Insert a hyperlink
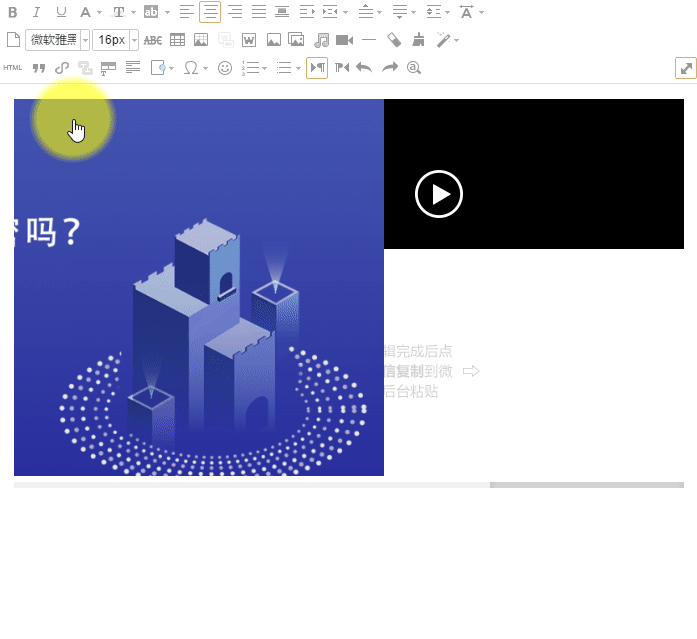Screen dimensions: 697x639 click(62, 68)
